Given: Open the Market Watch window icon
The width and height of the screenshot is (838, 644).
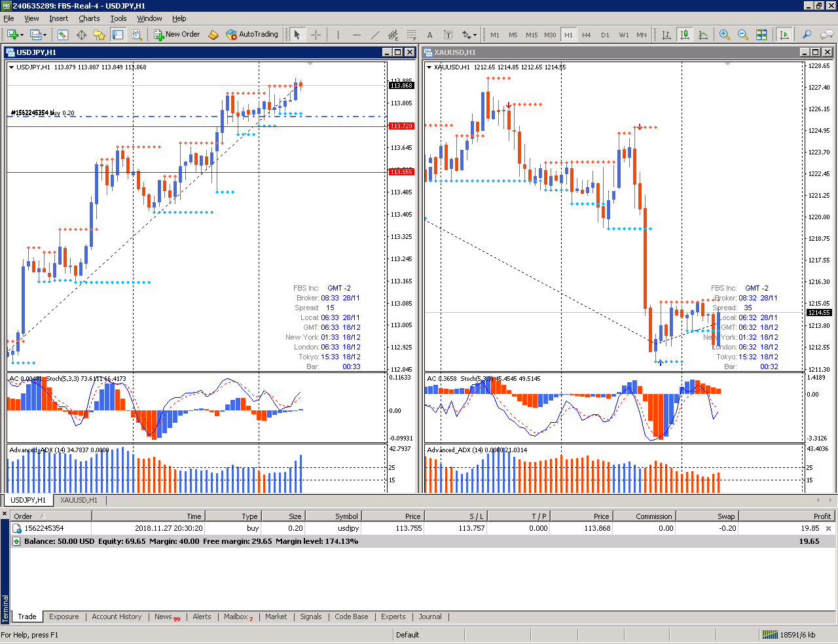Looking at the screenshot, I should pyautogui.click(x=63, y=35).
